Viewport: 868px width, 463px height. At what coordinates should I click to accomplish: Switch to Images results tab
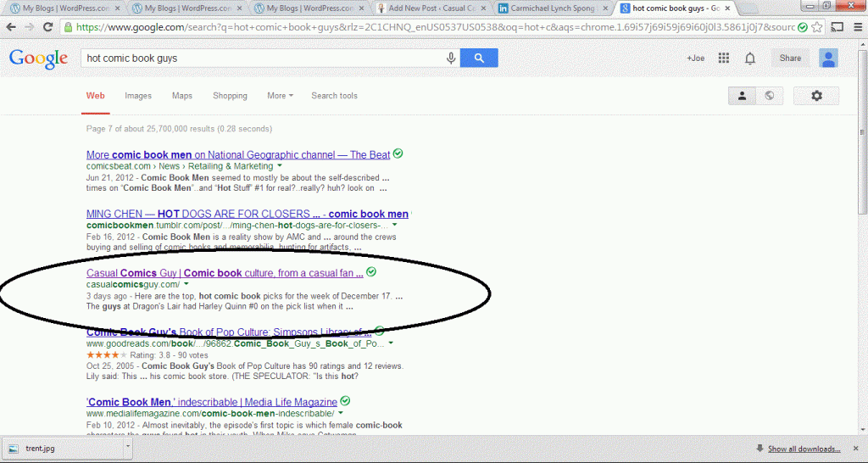(x=138, y=96)
